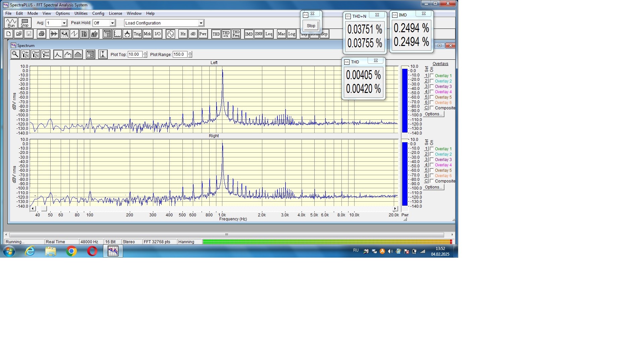Open the Utilities menu
644x362 pixels.
[81, 13]
